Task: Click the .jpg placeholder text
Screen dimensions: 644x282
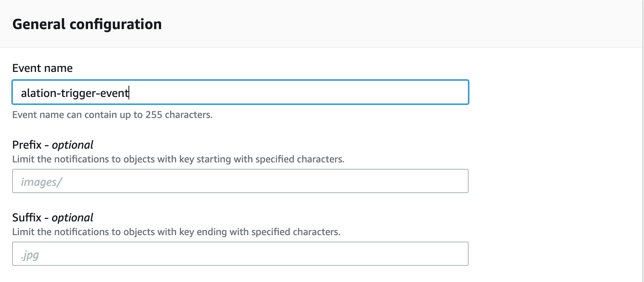Action: (x=29, y=255)
